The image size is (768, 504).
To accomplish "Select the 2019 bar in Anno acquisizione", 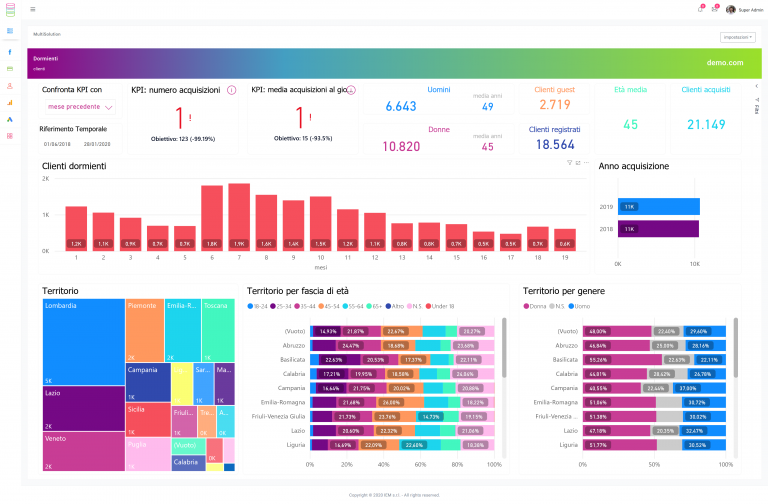I will (659, 207).
